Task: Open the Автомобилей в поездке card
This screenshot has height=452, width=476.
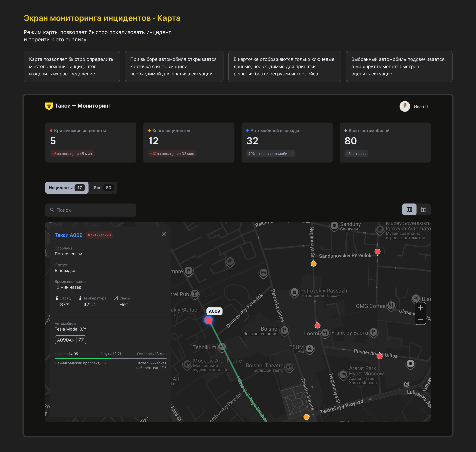Action: [287, 143]
